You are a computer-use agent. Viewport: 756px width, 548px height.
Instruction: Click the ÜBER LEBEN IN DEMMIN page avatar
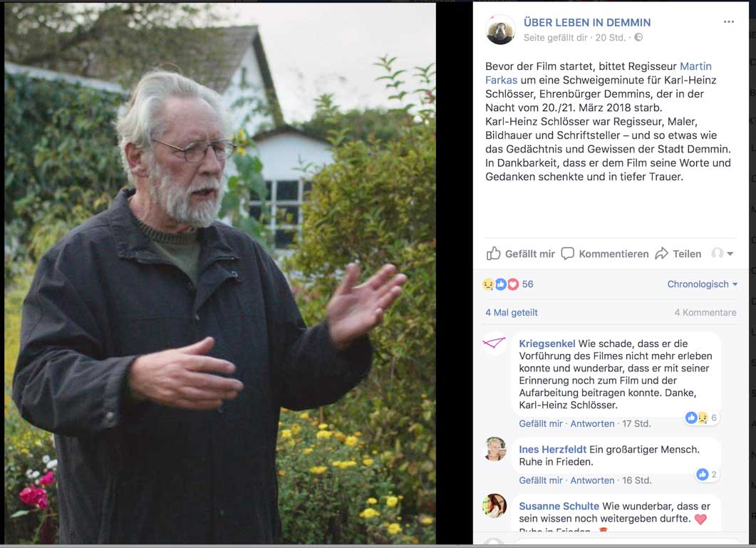pyautogui.click(x=500, y=29)
